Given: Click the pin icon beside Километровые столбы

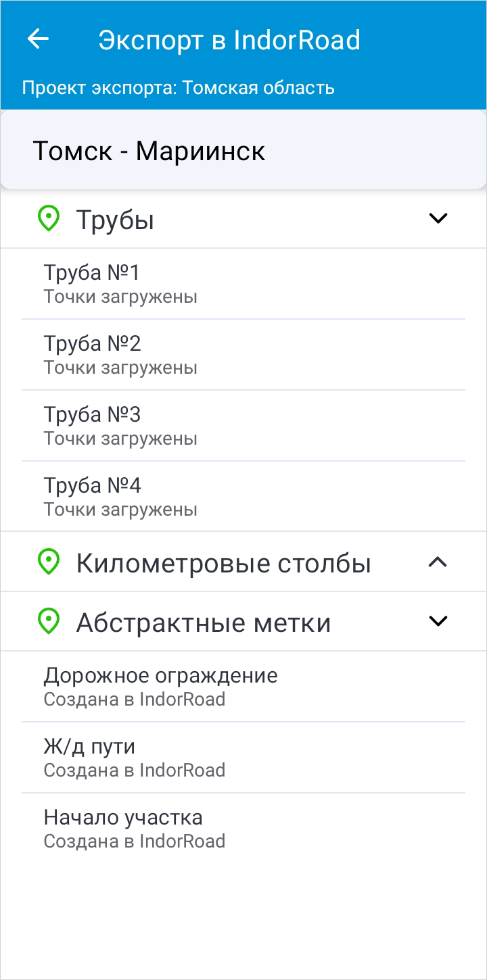Looking at the screenshot, I should 48,562.
